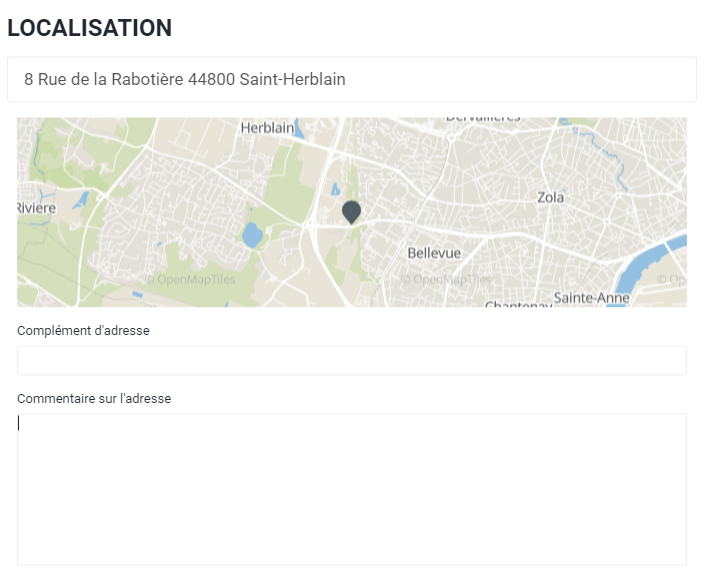Click the blue lake west of the map pin
711x578 pixels.
point(252,236)
